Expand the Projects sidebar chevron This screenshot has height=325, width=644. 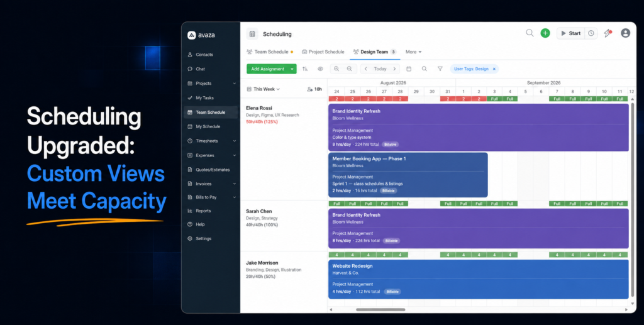point(235,84)
